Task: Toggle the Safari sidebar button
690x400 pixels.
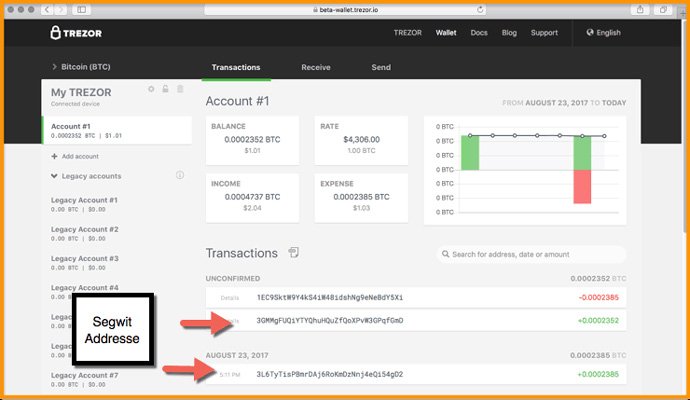Action: point(81,9)
